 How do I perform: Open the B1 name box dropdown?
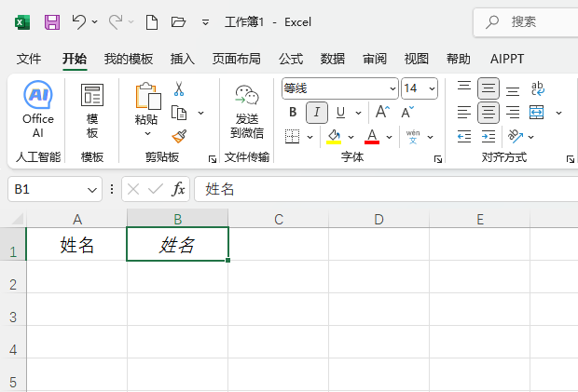91,190
